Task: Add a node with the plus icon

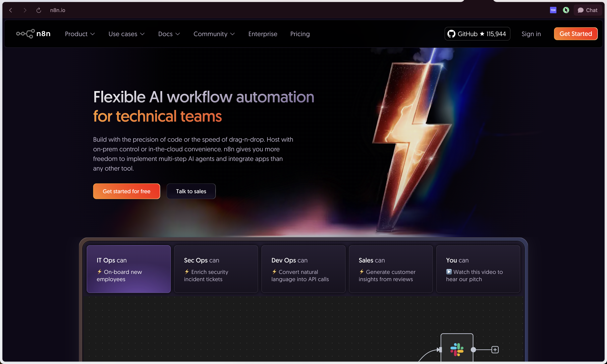Action: 495,350
